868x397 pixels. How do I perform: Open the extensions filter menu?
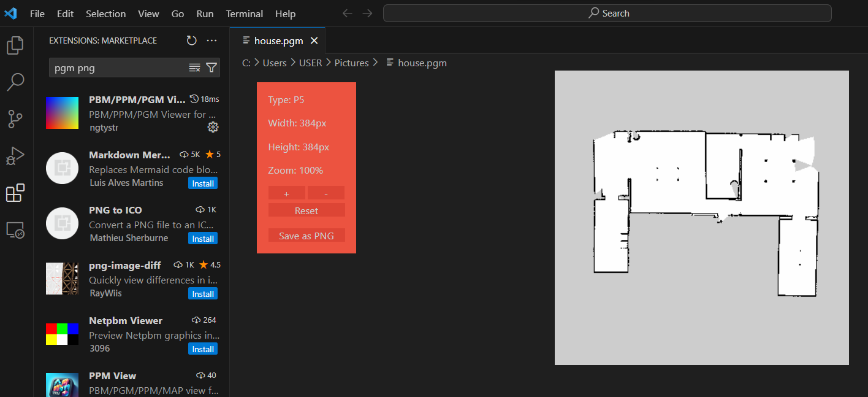coord(211,67)
